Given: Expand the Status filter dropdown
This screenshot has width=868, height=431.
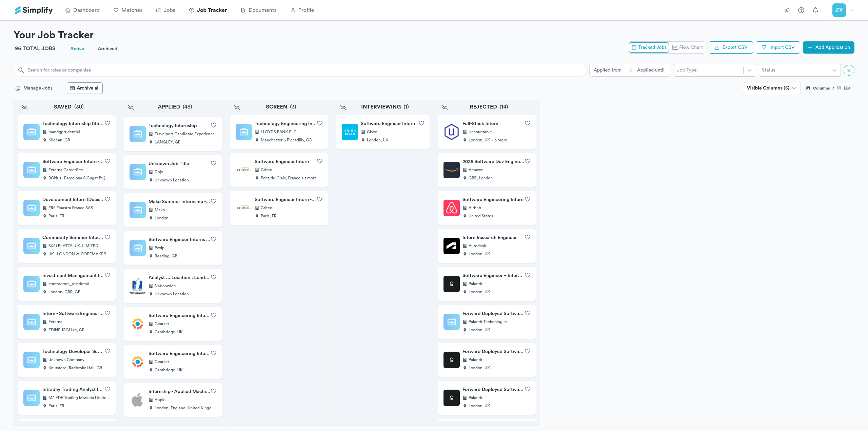Looking at the screenshot, I should [799, 70].
